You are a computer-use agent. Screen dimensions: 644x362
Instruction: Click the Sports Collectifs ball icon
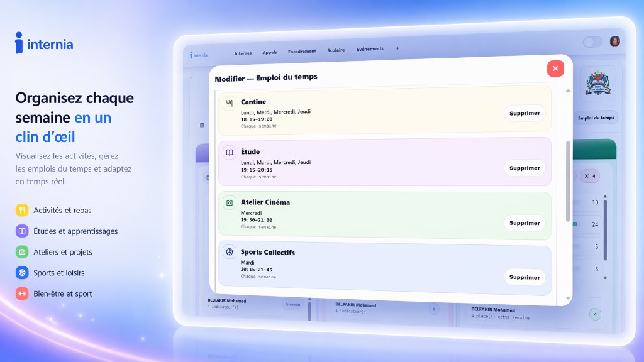tap(230, 251)
